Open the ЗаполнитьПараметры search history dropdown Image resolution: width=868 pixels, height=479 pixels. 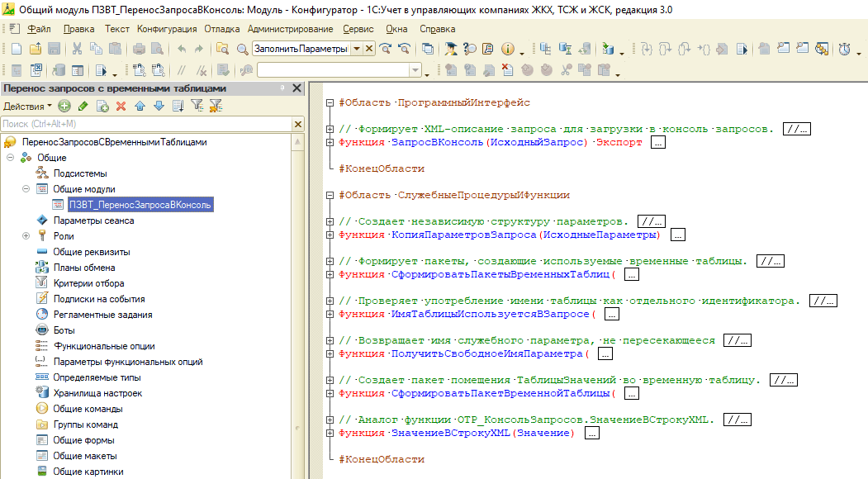(357, 49)
